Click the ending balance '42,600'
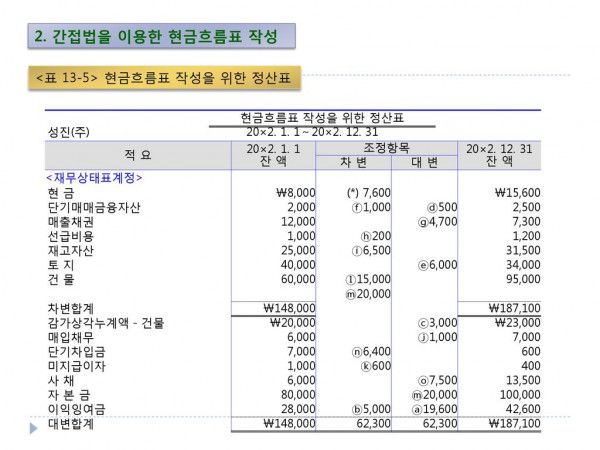 pyautogui.click(x=523, y=409)
